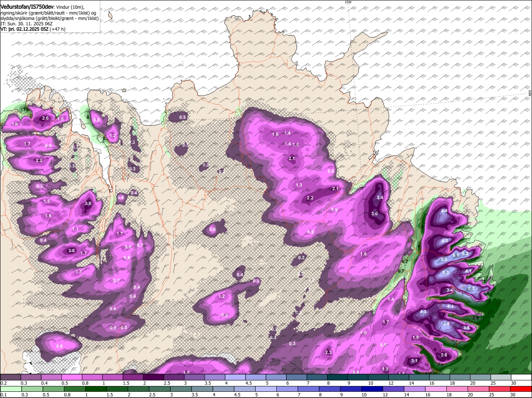Viewport: 532px width, 398px height.
Task: Click the 'slydda/snjókoma' description line
Action: 49,18
